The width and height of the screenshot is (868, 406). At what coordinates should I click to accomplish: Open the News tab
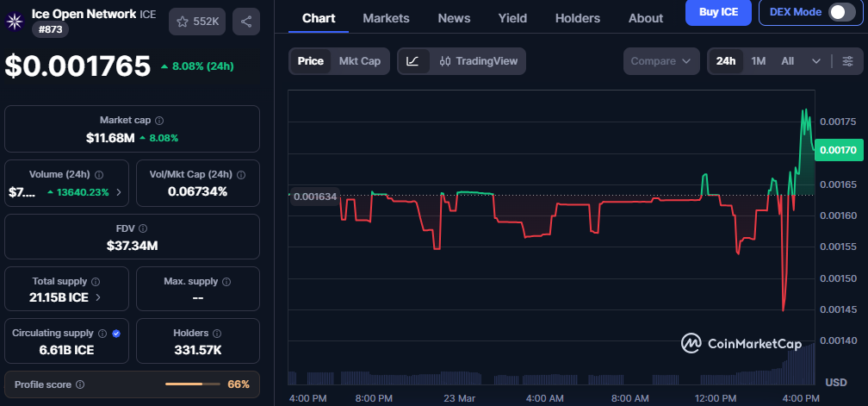coord(454,18)
